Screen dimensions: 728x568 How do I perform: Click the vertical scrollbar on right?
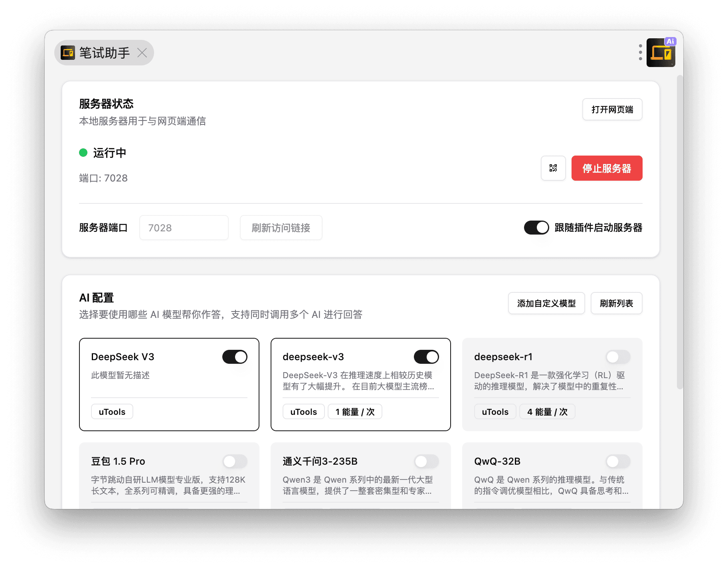pos(680,232)
